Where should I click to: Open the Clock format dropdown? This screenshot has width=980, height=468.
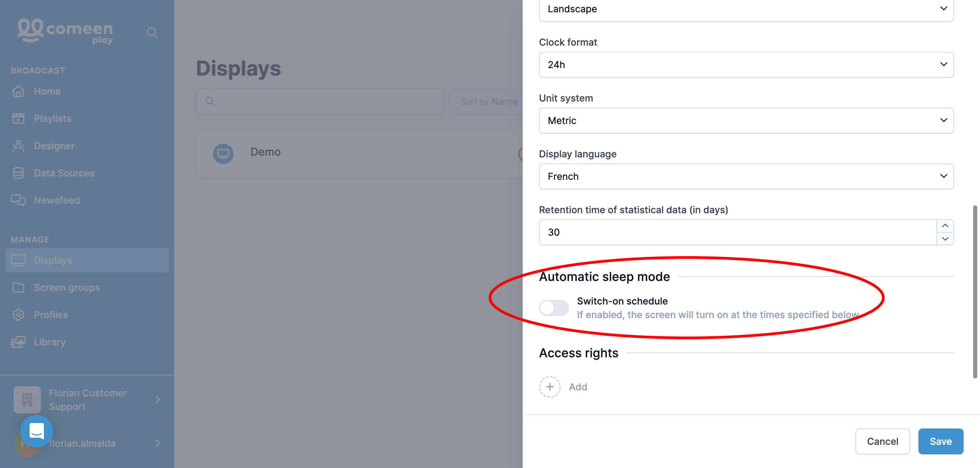coord(746,64)
